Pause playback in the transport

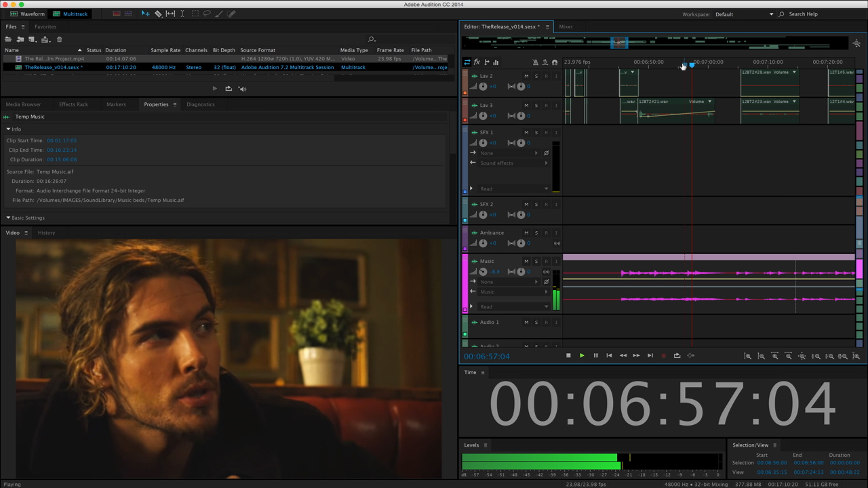595,356
